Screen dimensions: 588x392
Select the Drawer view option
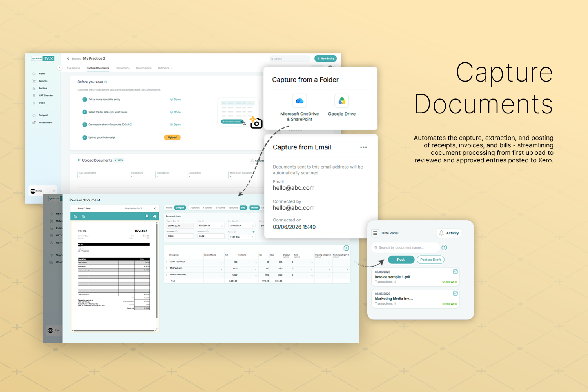coord(254,208)
